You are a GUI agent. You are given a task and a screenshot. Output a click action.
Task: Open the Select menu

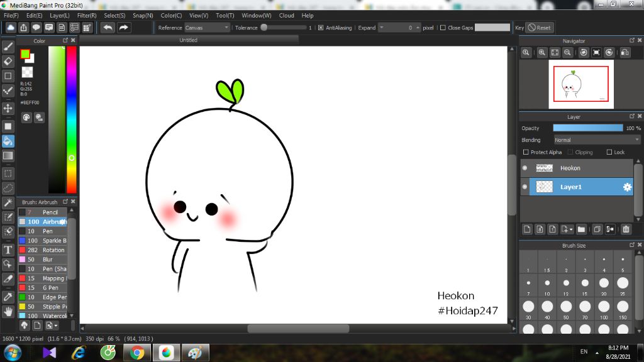[114, 16]
